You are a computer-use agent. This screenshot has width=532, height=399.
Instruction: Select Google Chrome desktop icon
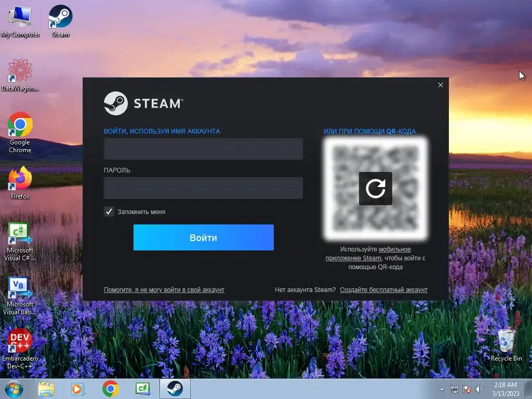point(20,132)
